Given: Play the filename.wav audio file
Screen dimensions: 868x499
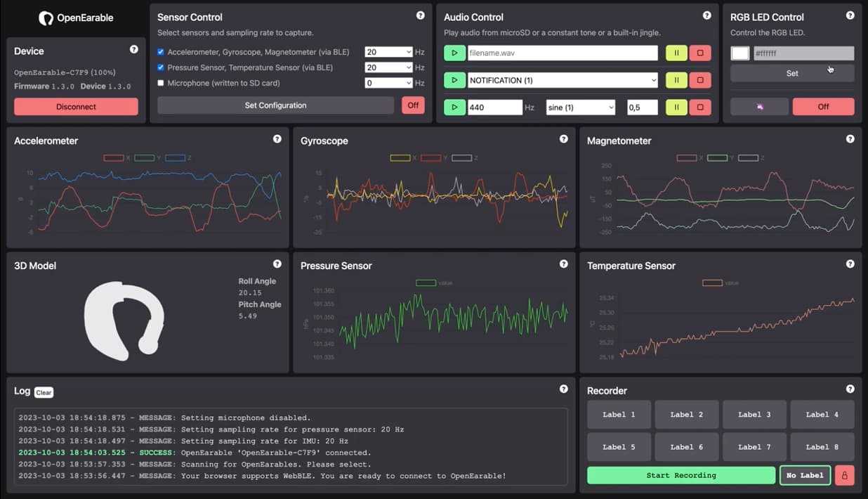Looking at the screenshot, I should [x=454, y=53].
